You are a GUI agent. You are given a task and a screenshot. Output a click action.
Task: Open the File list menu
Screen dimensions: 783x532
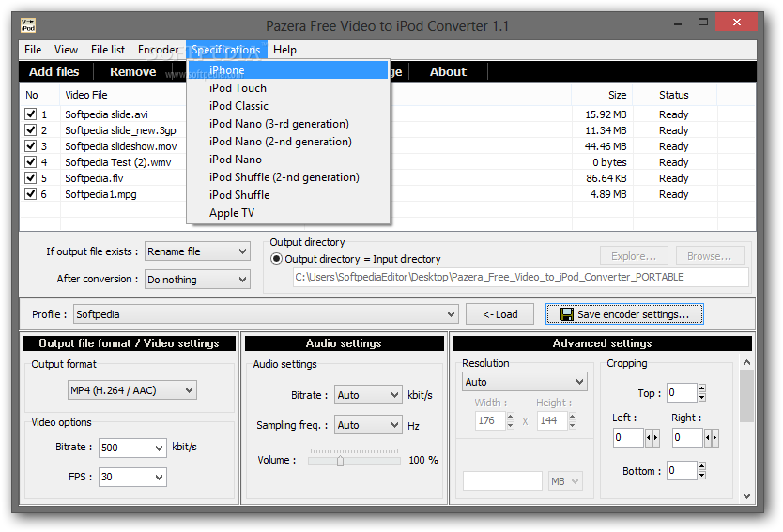107,50
